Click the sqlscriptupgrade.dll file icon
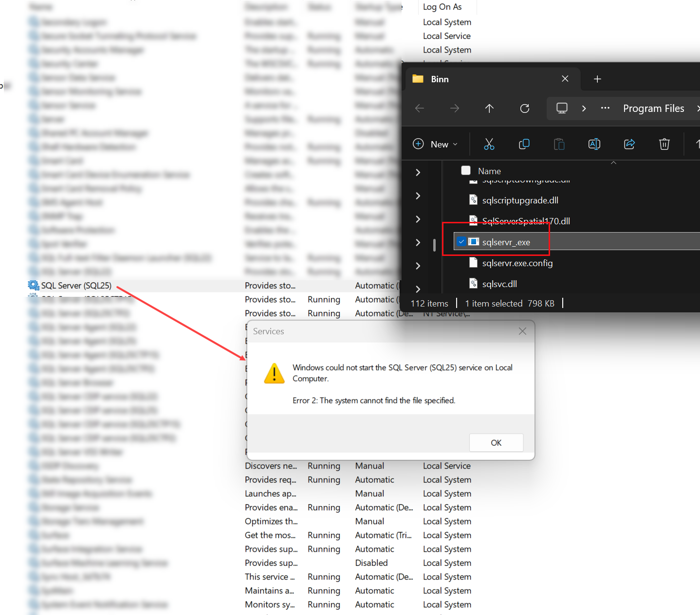700x615 pixels. click(473, 200)
